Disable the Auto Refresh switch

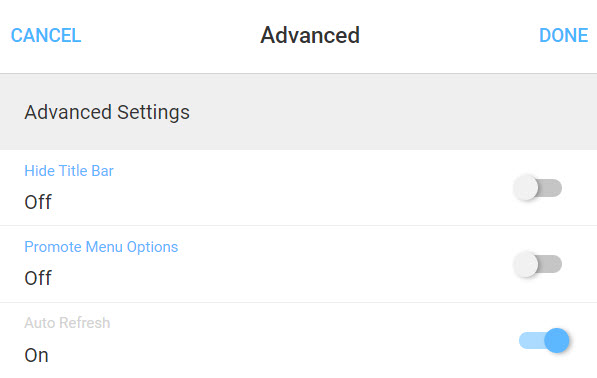(544, 340)
